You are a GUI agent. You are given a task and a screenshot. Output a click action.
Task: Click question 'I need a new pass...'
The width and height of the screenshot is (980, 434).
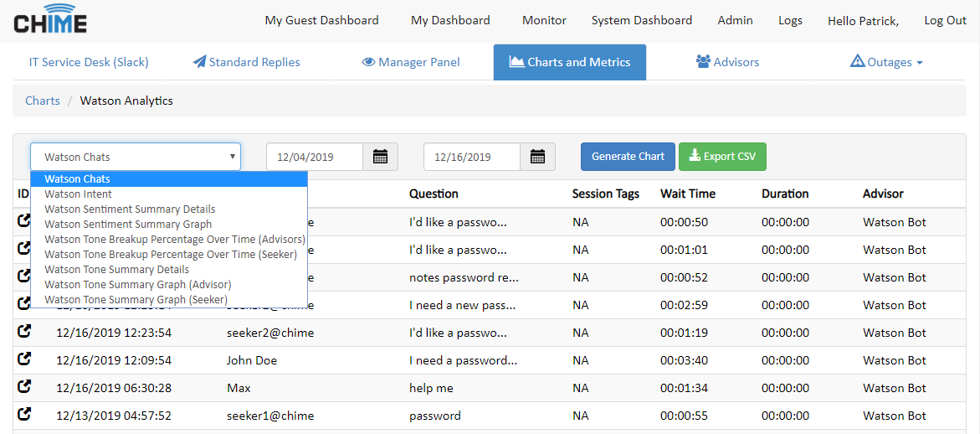(463, 306)
